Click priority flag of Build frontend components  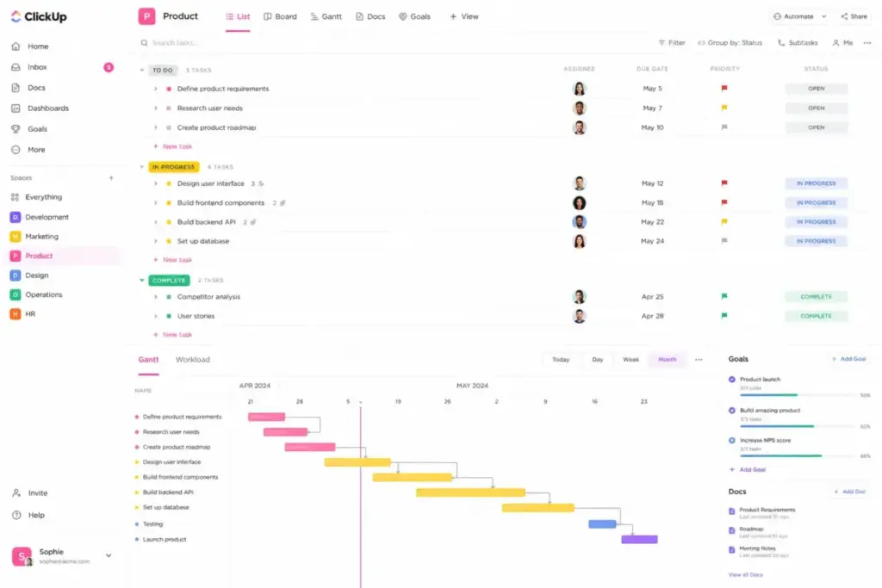[x=724, y=202]
